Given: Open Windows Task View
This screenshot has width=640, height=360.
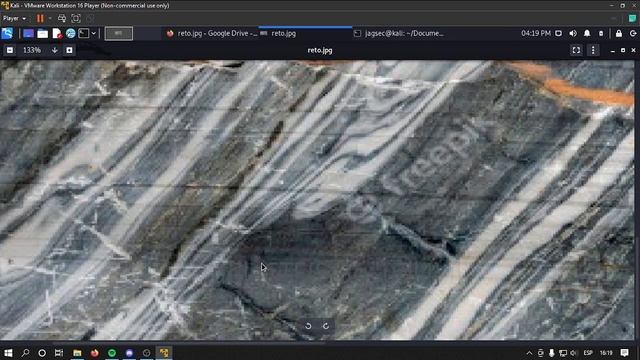Looking at the screenshot, I should [x=59, y=353].
